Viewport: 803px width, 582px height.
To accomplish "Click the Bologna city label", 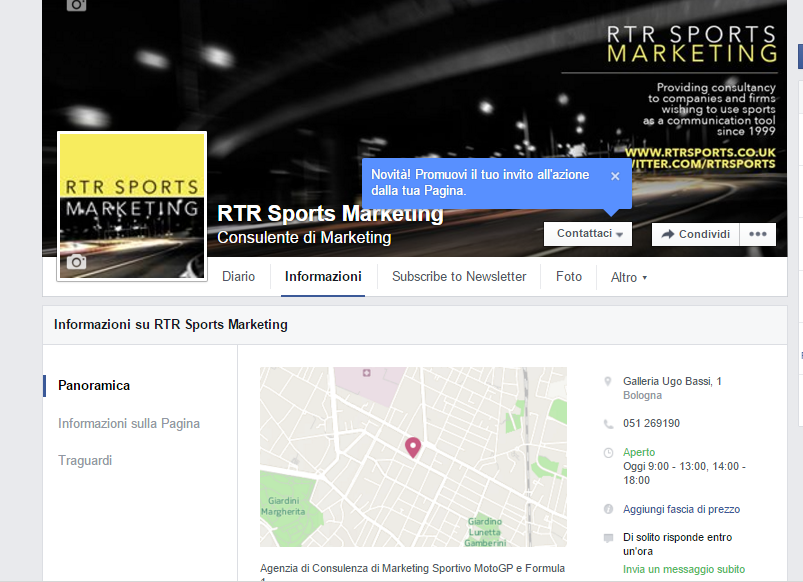I will coord(642,396).
